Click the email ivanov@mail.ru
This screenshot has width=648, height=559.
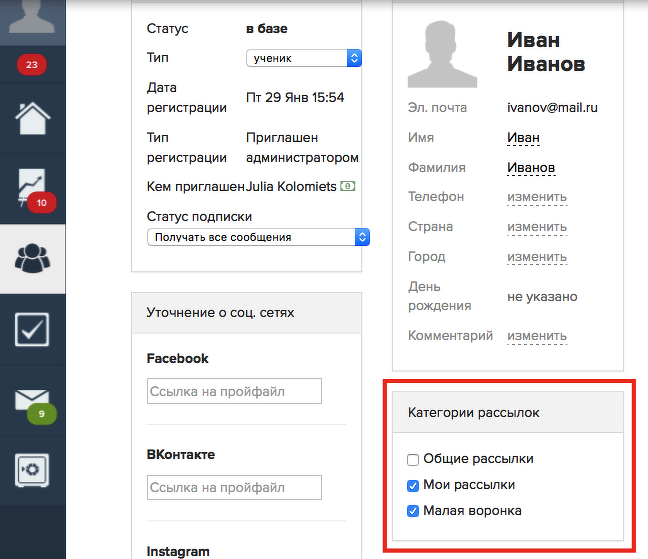552,107
